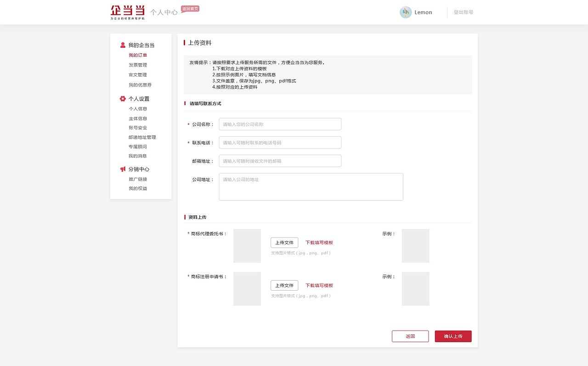
Task: Click the 资料上传 section heading
Action: pos(198,217)
